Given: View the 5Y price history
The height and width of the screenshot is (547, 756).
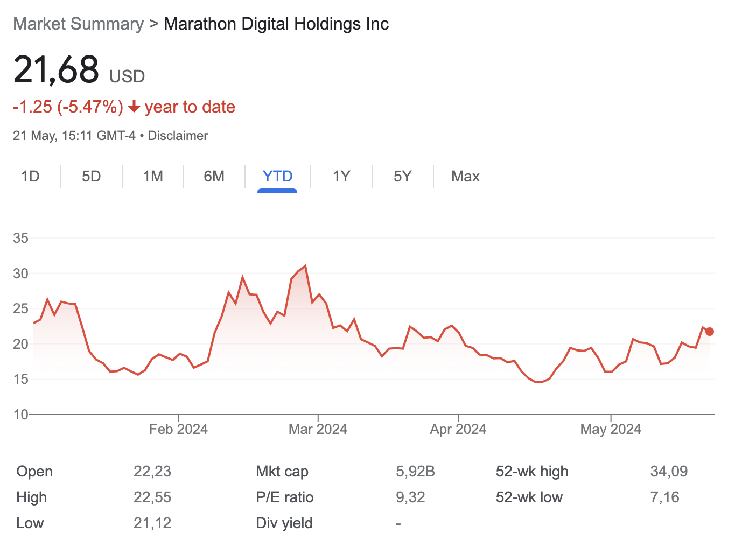Looking at the screenshot, I should click(402, 177).
